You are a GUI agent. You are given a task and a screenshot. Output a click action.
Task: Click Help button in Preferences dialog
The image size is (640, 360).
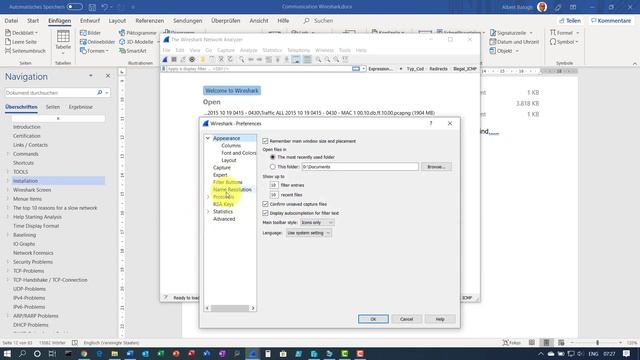click(x=440, y=319)
